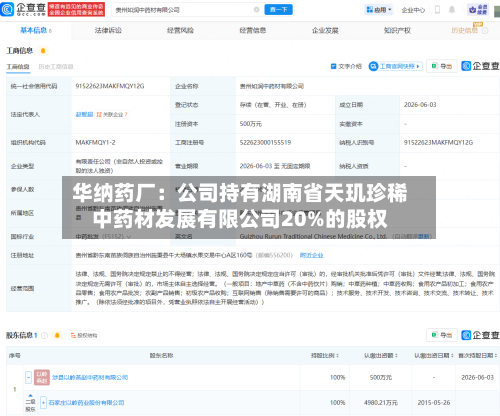Collapse the 二级股东 level arrow
This screenshot has width=500, height=416.
tap(30, 395)
